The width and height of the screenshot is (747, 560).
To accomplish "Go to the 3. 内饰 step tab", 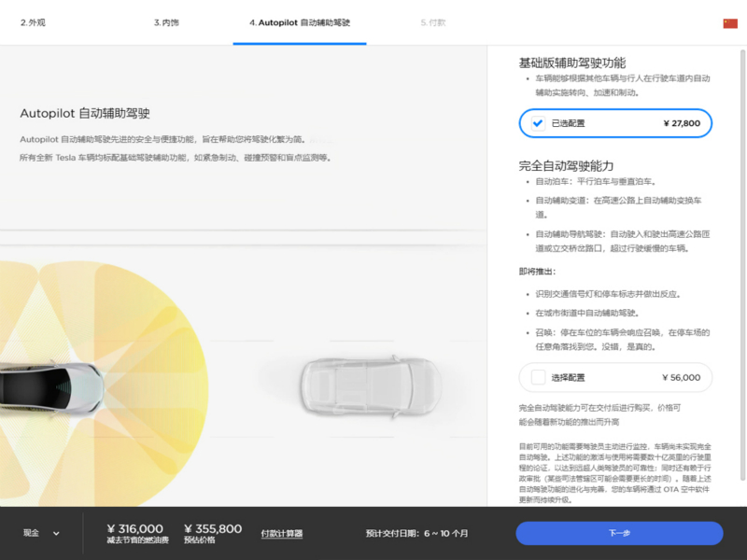I will (166, 22).
